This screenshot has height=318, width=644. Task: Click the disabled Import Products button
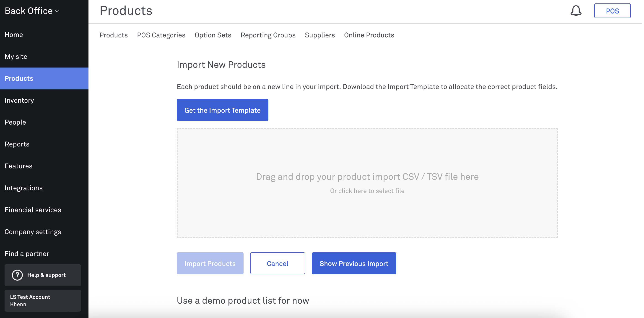(x=210, y=263)
